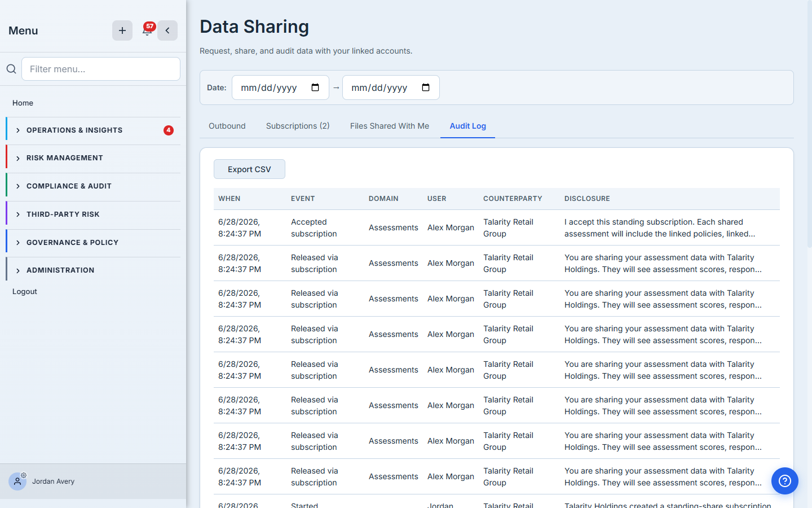
Task: Open the Files Shared With Me tab
Action: (x=390, y=126)
